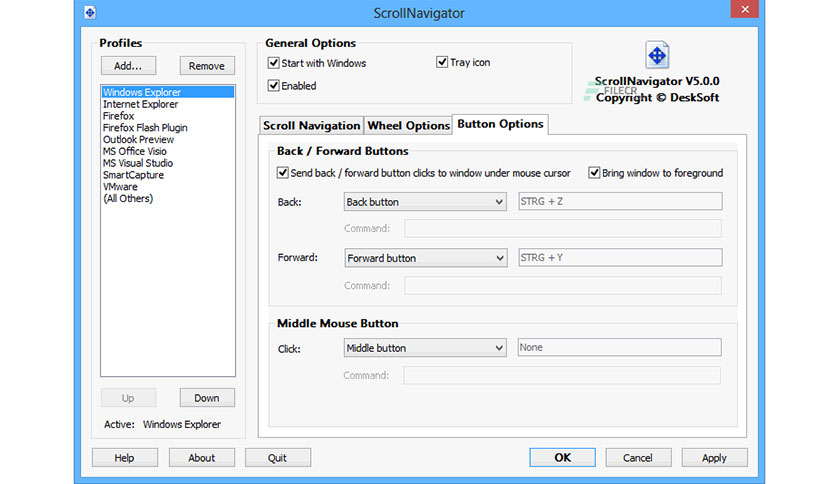The image size is (836, 484).
Task: Toggle Send back / forward button clicks checkbox
Action: click(283, 173)
